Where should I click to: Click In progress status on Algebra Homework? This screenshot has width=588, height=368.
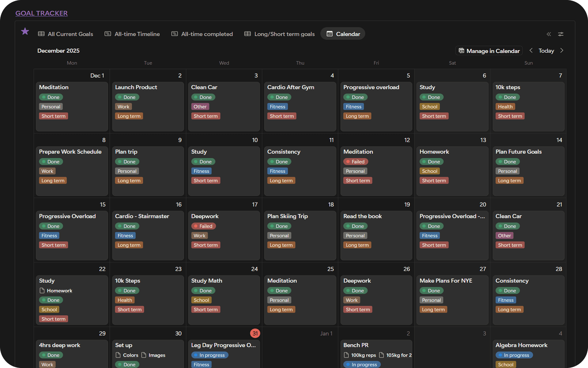pos(514,355)
